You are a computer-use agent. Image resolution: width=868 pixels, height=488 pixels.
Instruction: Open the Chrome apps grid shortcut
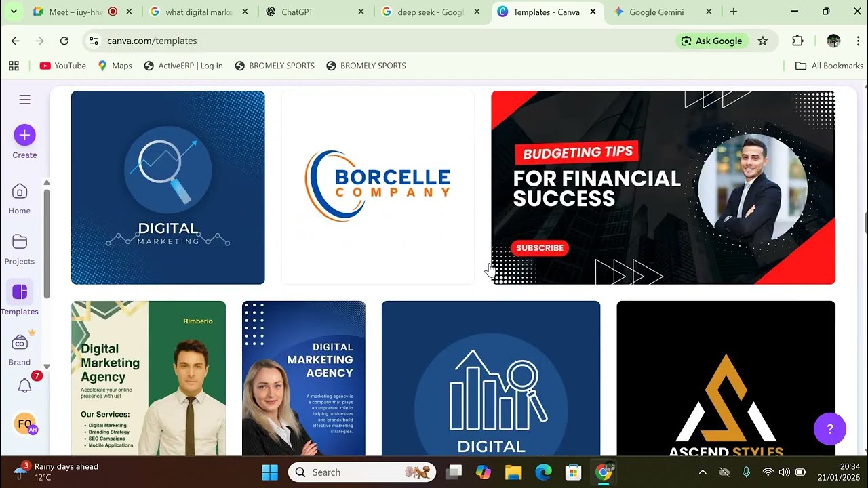[x=14, y=66]
